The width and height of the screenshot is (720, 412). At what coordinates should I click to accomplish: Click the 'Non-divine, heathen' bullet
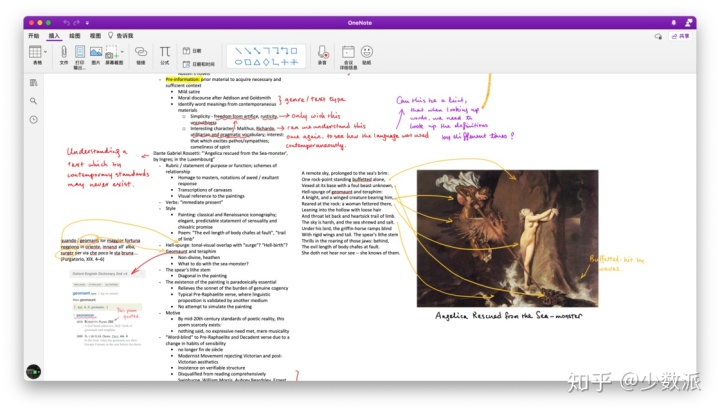click(x=199, y=258)
